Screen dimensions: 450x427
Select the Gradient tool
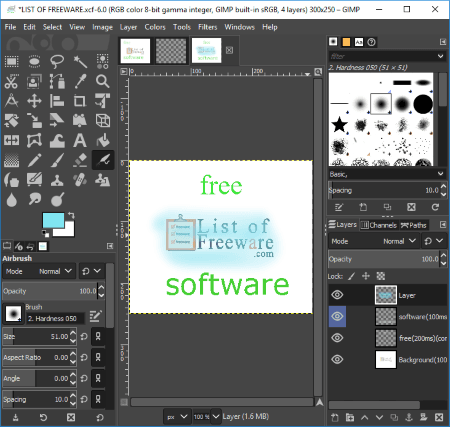(x=12, y=160)
